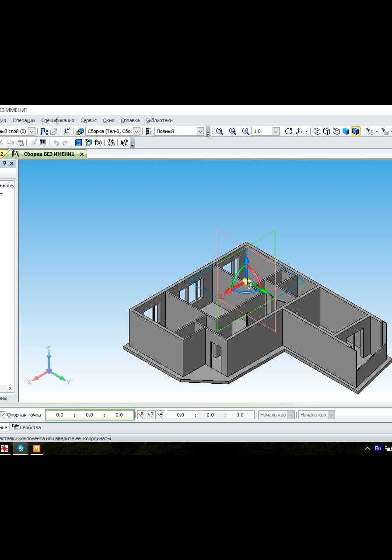Expand the current layer dropdown
This screenshot has width=392, height=560.
[x=31, y=131]
